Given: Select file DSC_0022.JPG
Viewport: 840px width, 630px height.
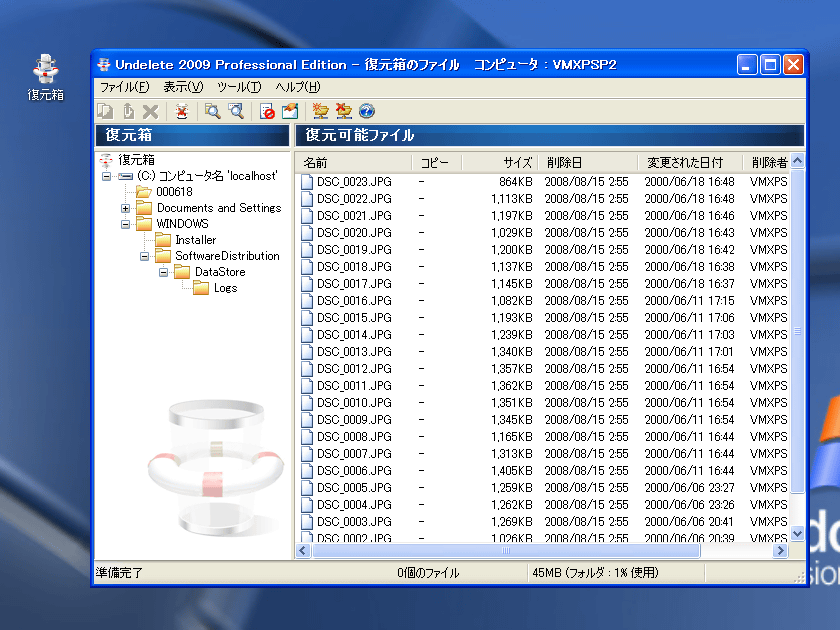Looking at the screenshot, I should point(354,199).
